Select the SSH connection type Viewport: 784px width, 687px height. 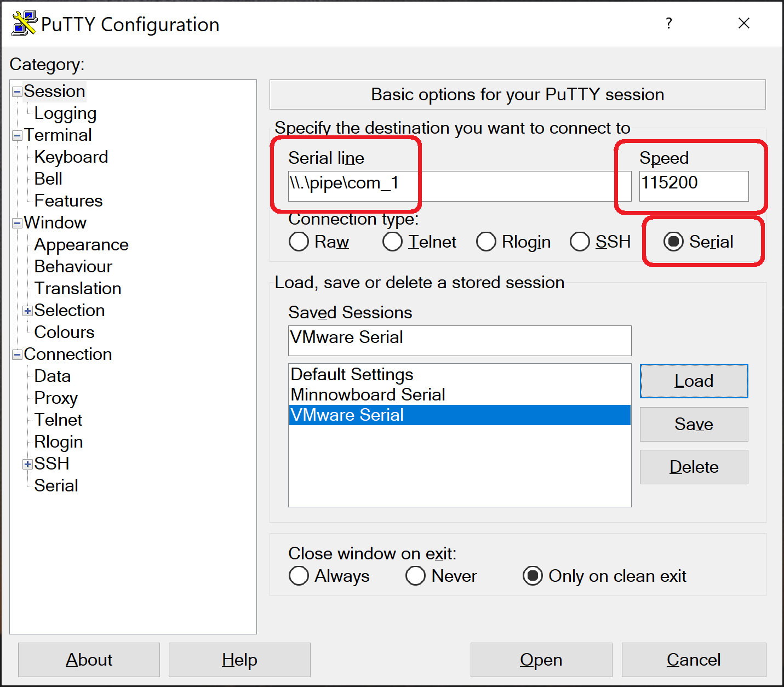(580, 242)
